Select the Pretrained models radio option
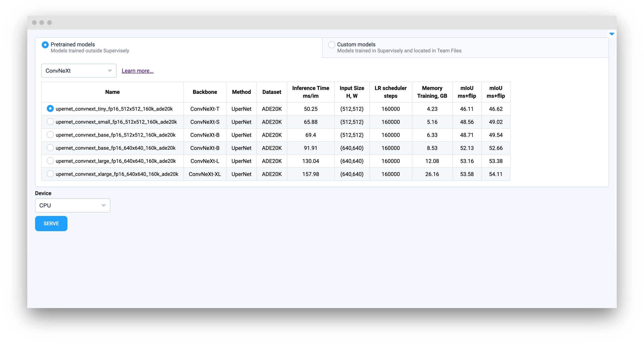 click(x=45, y=45)
